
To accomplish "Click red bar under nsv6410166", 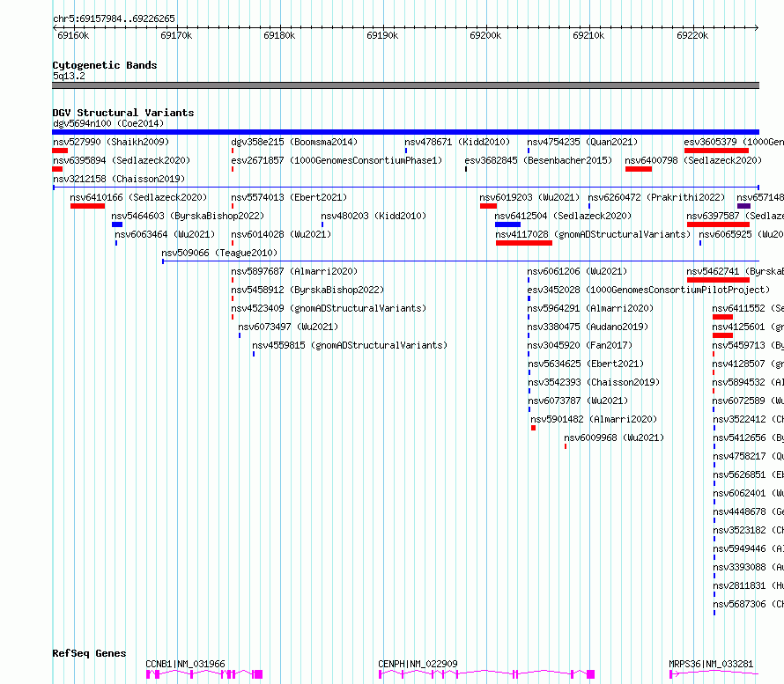I will pos(87,206).
